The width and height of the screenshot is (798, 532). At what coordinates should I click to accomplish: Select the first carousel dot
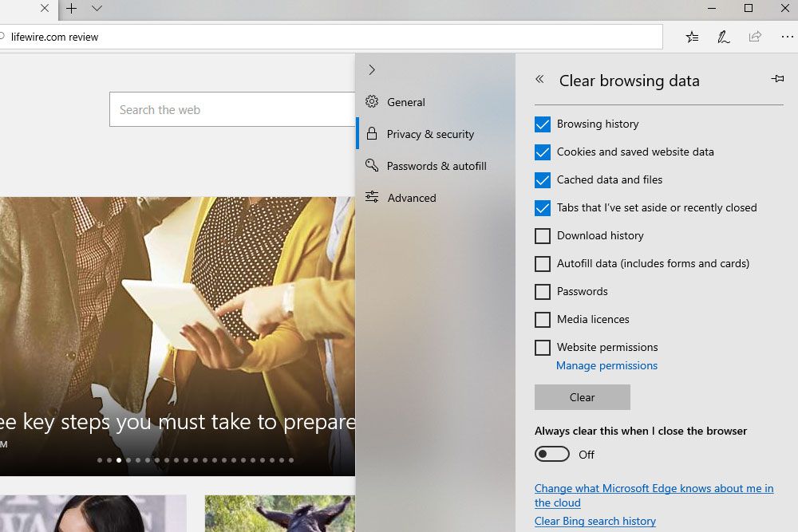click(100, 460)
